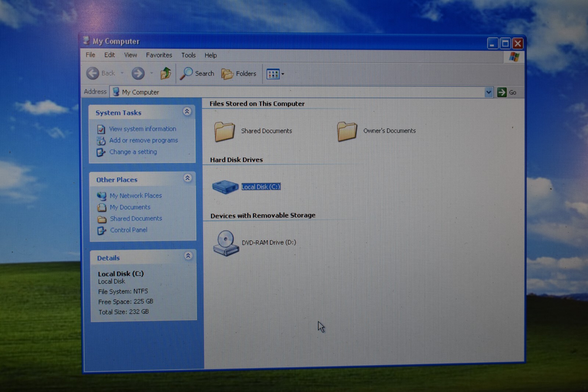Click the File System: NTFS text
This screenshot has height=392, width=588.
123,291
